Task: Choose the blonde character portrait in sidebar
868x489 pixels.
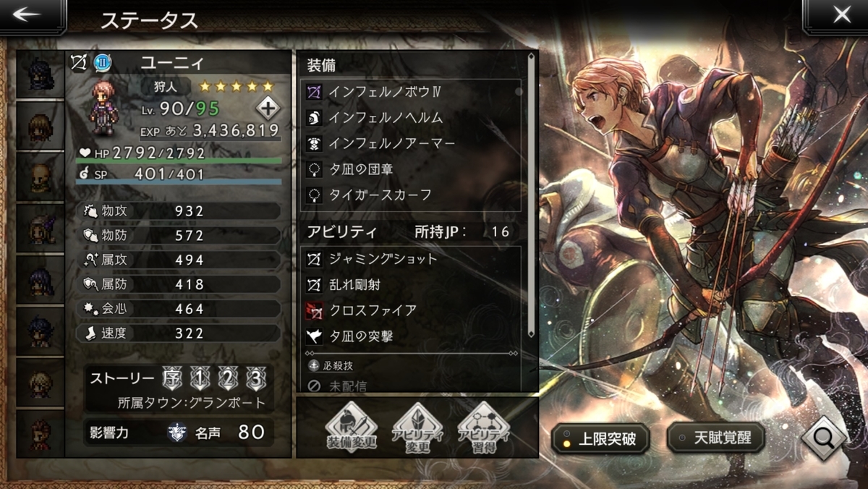Action: (41, 382)
